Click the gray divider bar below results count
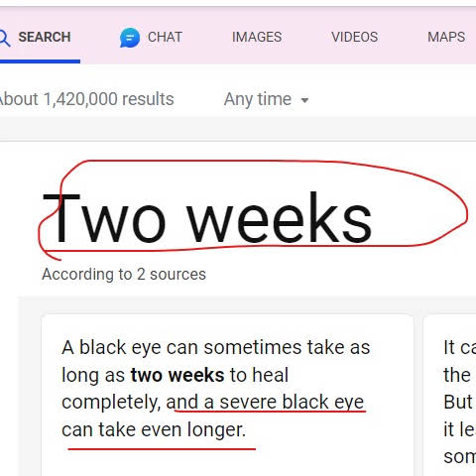This screenshot has height=476, width=476. (x=238, y=129)
